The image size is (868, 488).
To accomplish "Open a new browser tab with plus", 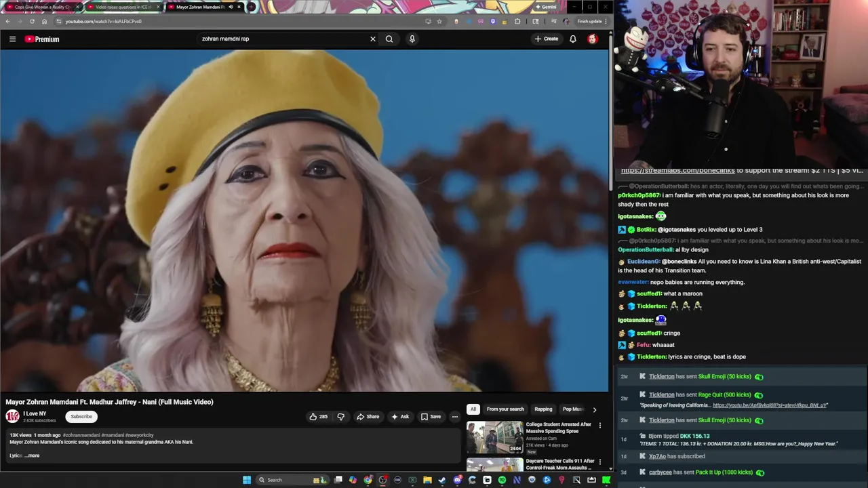I will click(x=252, y=7).
